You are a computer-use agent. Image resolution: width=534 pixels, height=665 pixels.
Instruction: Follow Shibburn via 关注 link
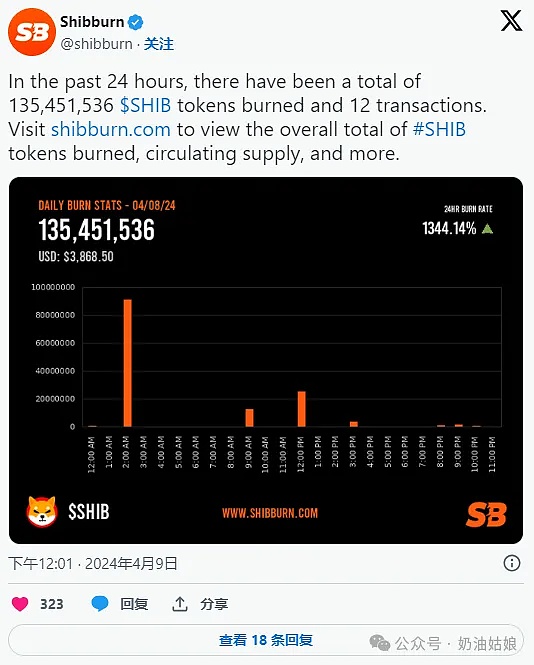click(x=159, y=44)
